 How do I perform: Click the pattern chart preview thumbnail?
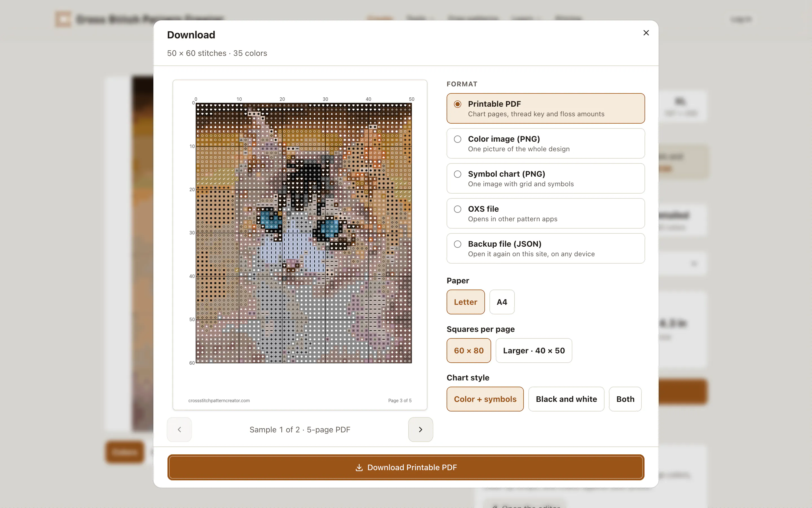pos(300,245)
